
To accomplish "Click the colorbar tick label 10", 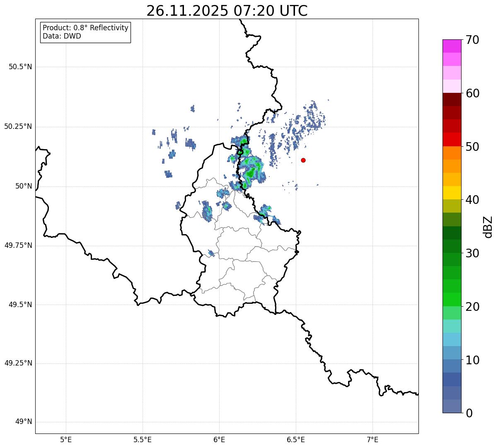I will point(472,360).
